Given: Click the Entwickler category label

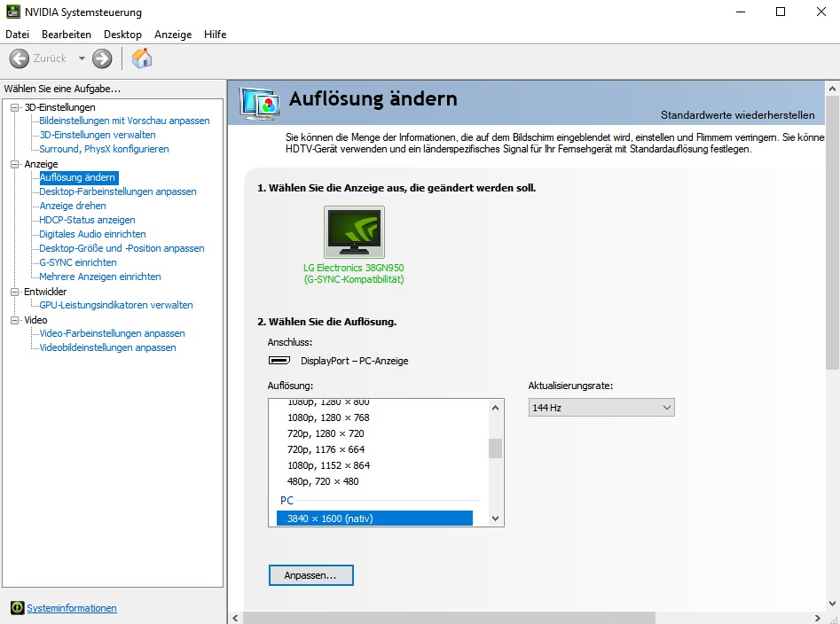Looking at the screenshot, I should (x=45, y=292).
